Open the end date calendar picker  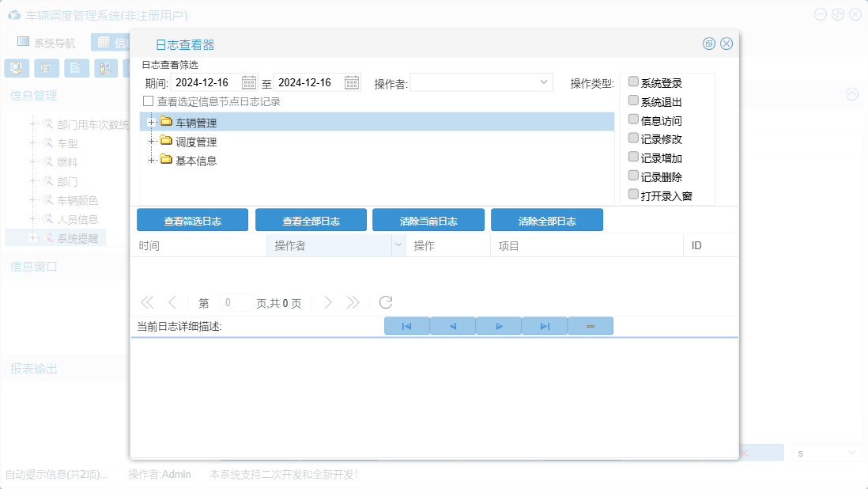[x=352, y=82]
